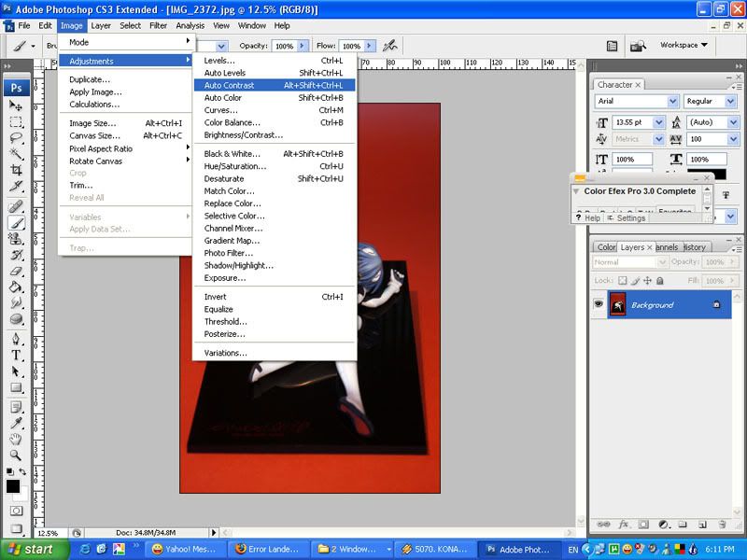Select the Healing Brush tool
This screenshot has height=560, width=747.
[x=16, y=206]
